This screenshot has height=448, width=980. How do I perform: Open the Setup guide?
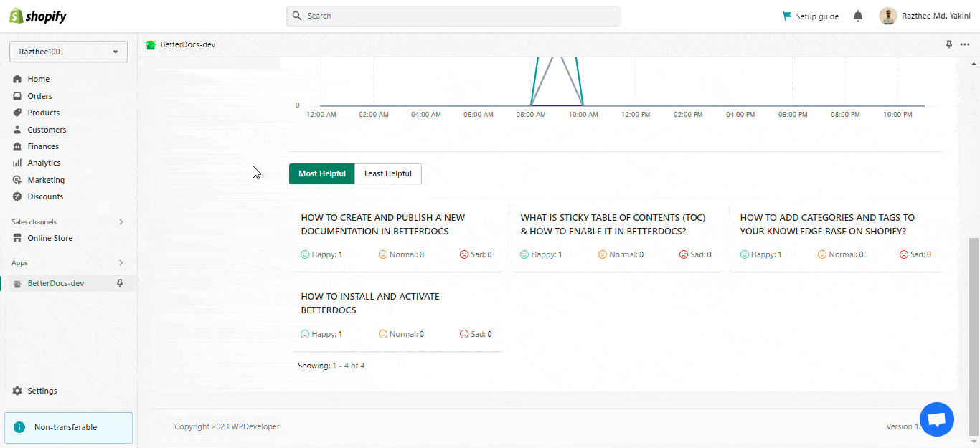pos(810,16)
